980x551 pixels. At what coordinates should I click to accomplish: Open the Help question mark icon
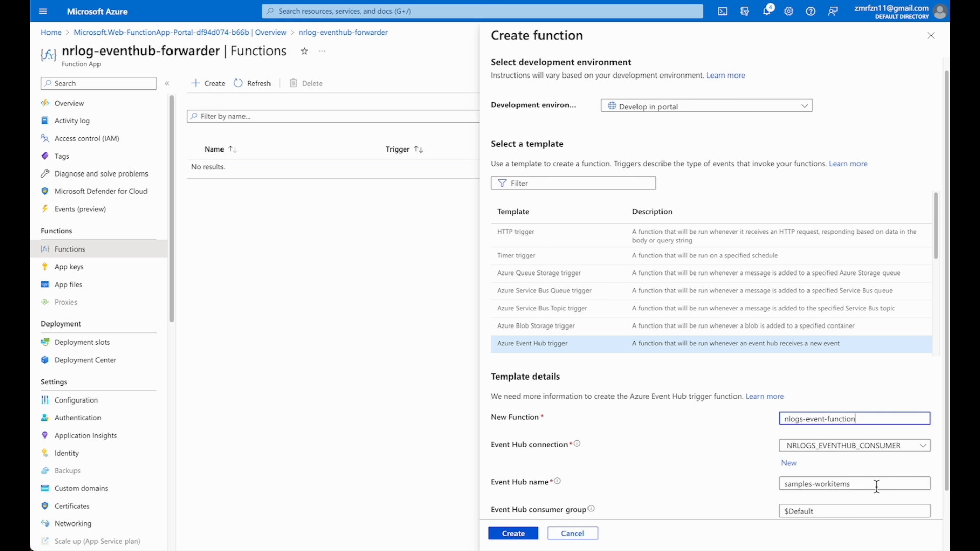coord(811,11)
